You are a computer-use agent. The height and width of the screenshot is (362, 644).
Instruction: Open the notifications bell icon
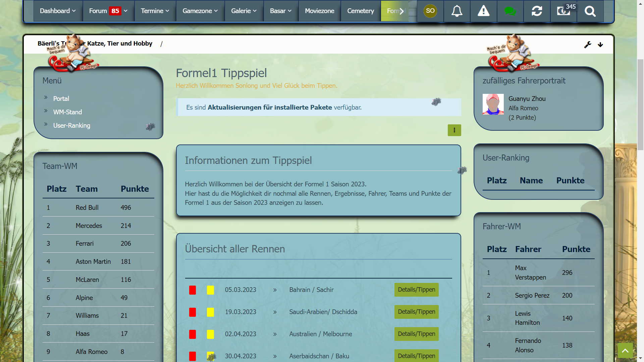[x=457, y=11]
